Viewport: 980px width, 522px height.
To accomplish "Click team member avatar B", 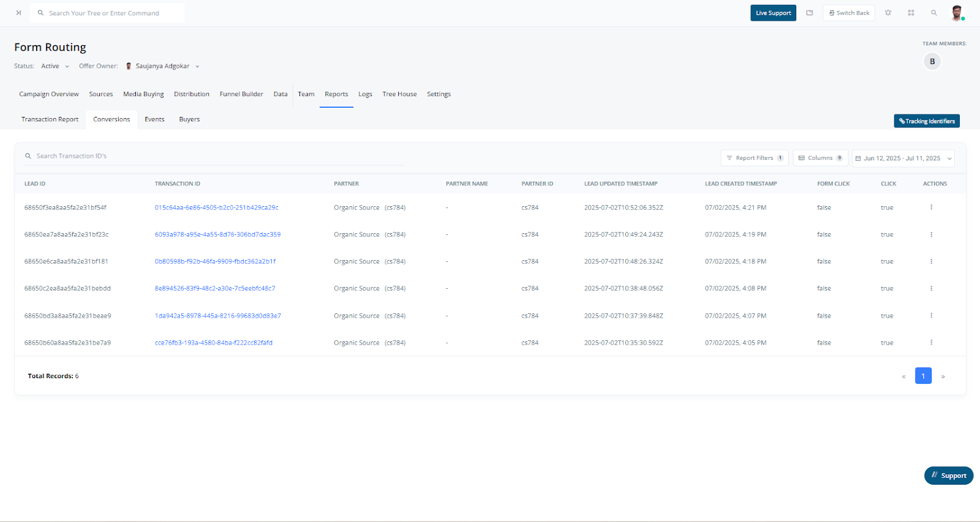I will 932,61.
